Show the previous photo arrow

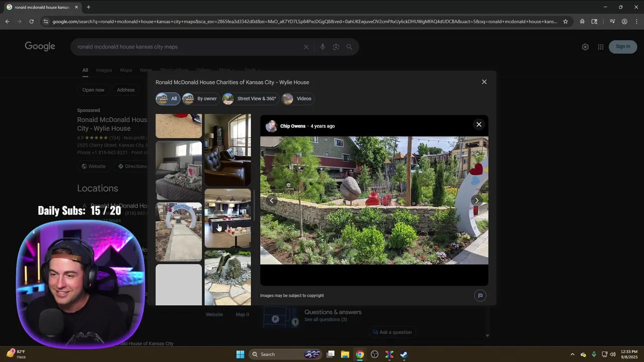(x=271, y=200)
